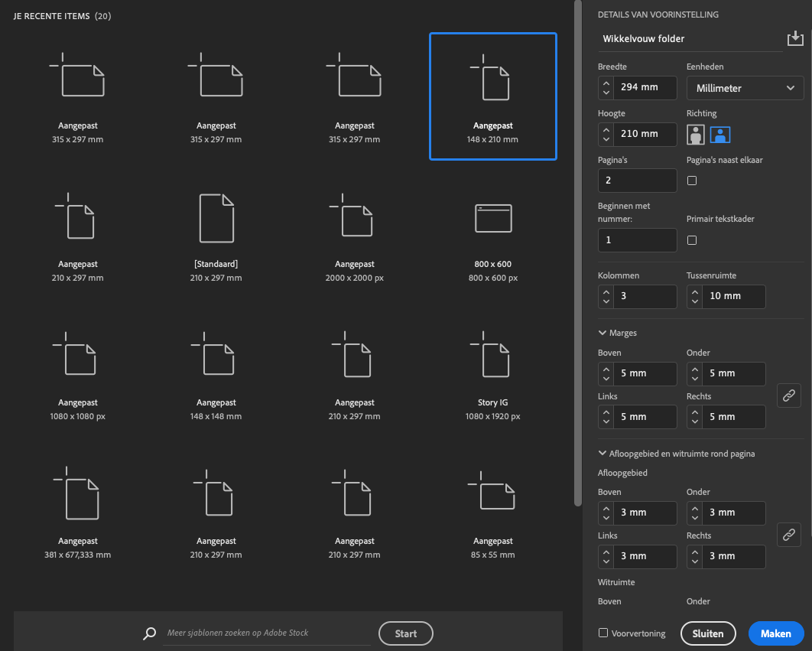Click the Hoogte value field 210 mm
812x651 pixels.
click(645, 134)
